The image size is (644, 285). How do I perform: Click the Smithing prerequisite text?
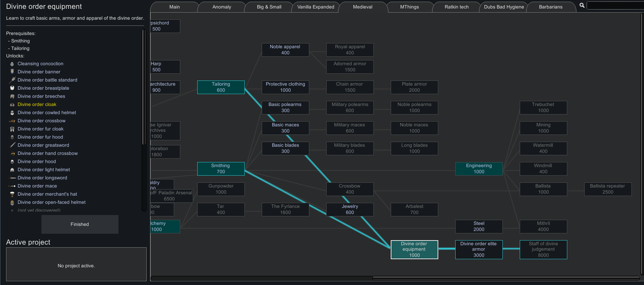click(20, 41)
